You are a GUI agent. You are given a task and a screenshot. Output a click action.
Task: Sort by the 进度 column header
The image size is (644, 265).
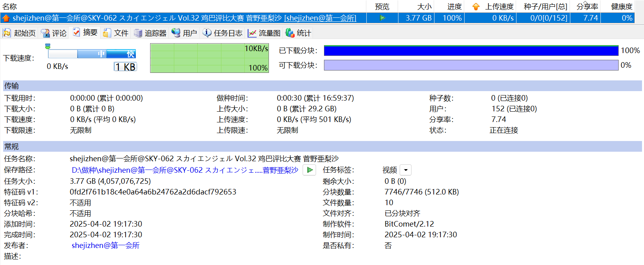[x=455, y=7]
